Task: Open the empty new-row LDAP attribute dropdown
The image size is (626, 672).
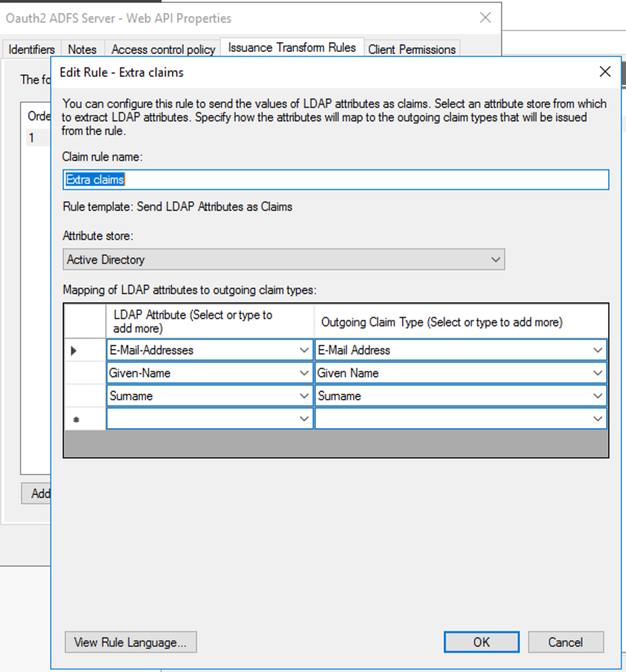Action: 304,419
